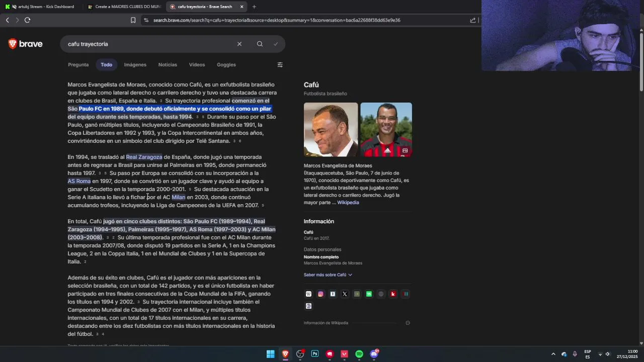Switch to 'Create a MAIORES CLUBES' browser tab
644x362 pixels.
point(124,7)
